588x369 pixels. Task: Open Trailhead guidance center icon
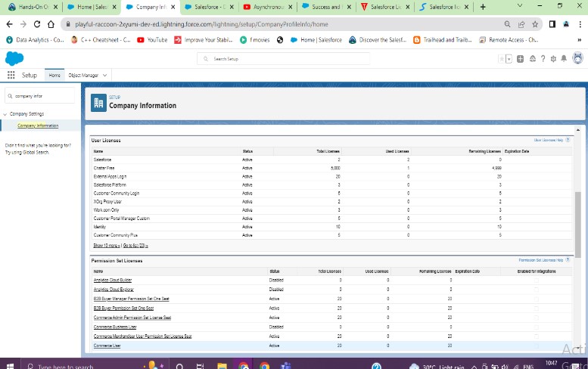[532, 59]
